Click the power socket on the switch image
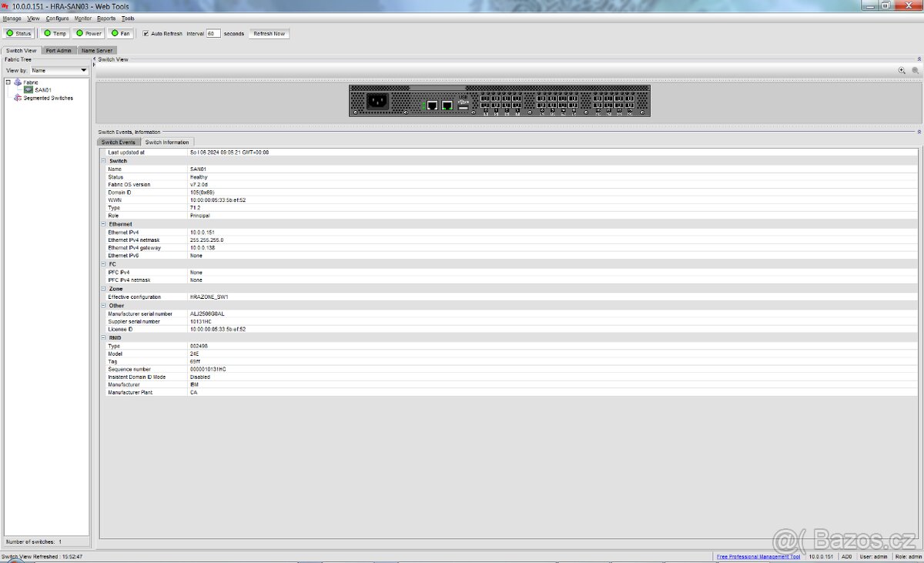Viewport: 924px width, 563px height. point(377,101)
